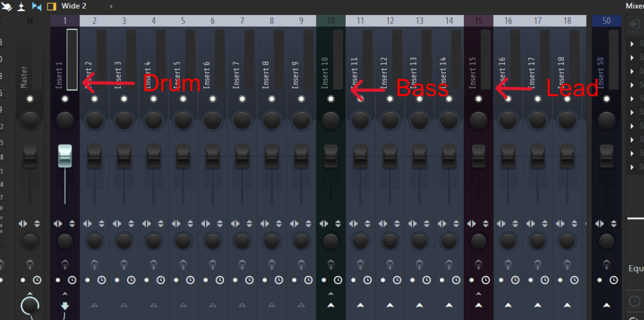
Task: Select the channel header numbered 15
Action: click(478, 20)
